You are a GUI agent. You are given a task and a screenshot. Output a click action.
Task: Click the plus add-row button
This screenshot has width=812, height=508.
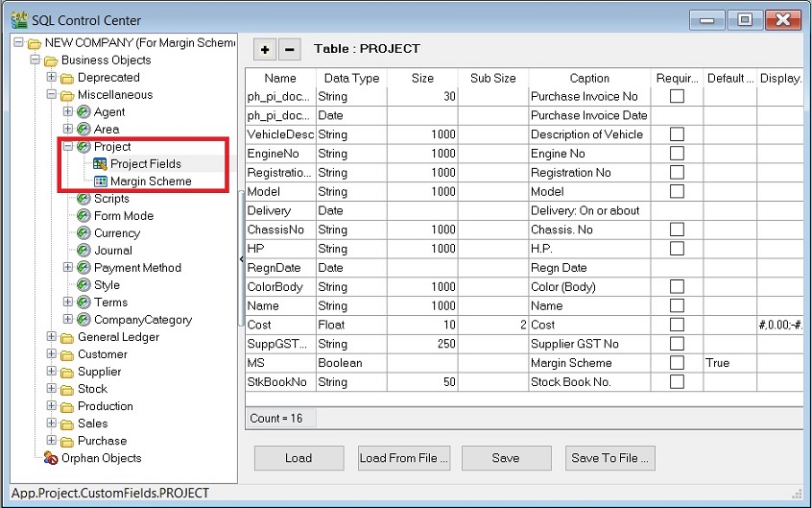tap(265, 49)
